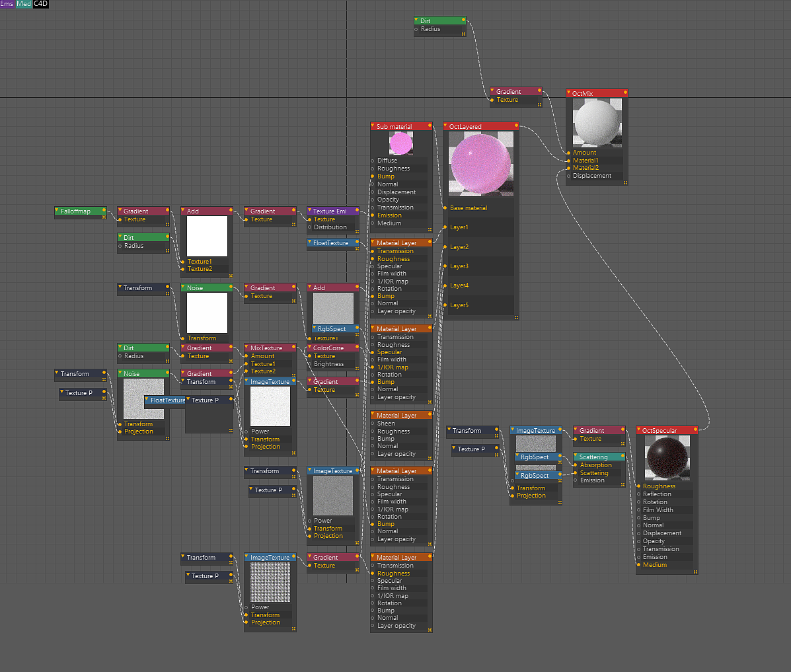791x672 pixels.
Task: Click the OctMix resize grip icon
Action: pyautogui.click(x=625, y=182)
